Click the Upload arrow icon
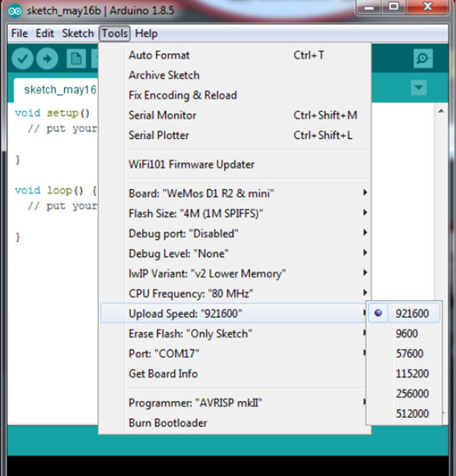 (47, 58)
